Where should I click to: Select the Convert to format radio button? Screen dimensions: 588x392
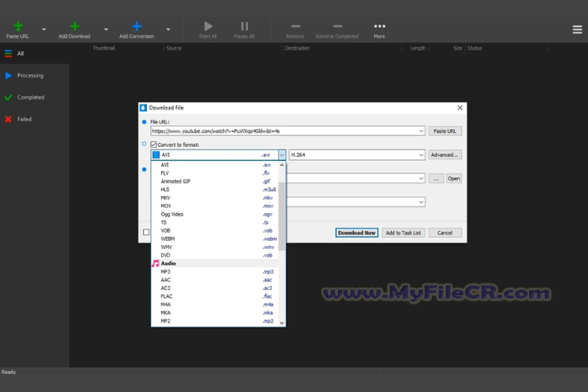[145, 144]
